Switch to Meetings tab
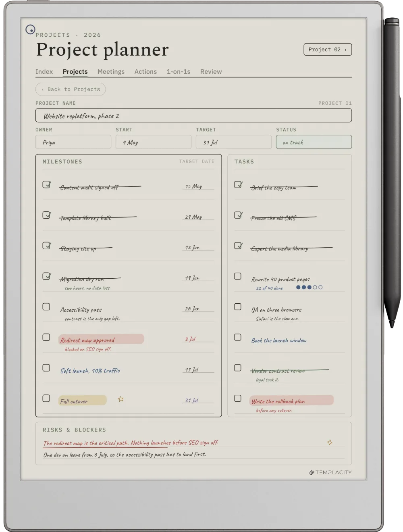The image size is (403, 532). coord(111,71)
